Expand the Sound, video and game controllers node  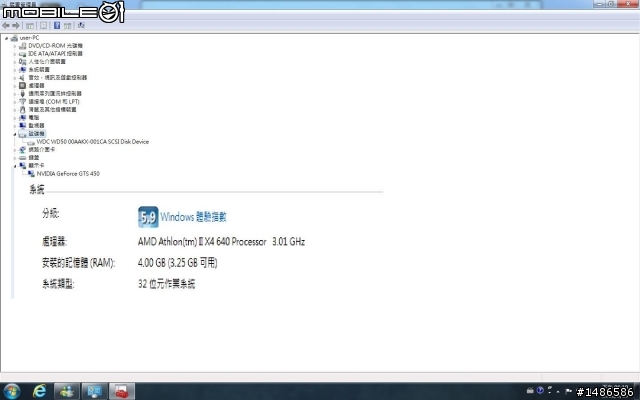coord(15,78)
